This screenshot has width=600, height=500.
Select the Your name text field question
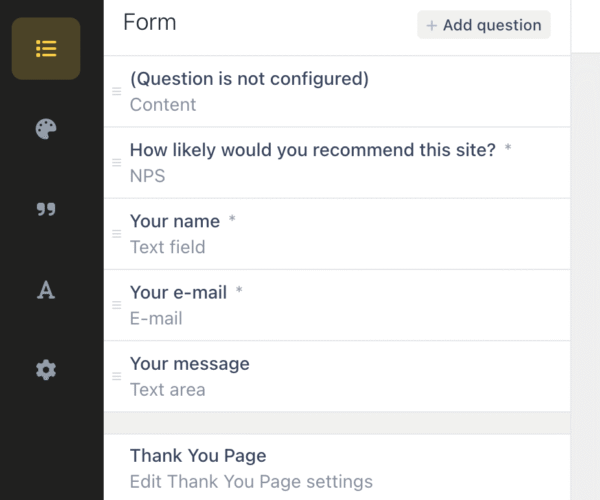point(337,234)
